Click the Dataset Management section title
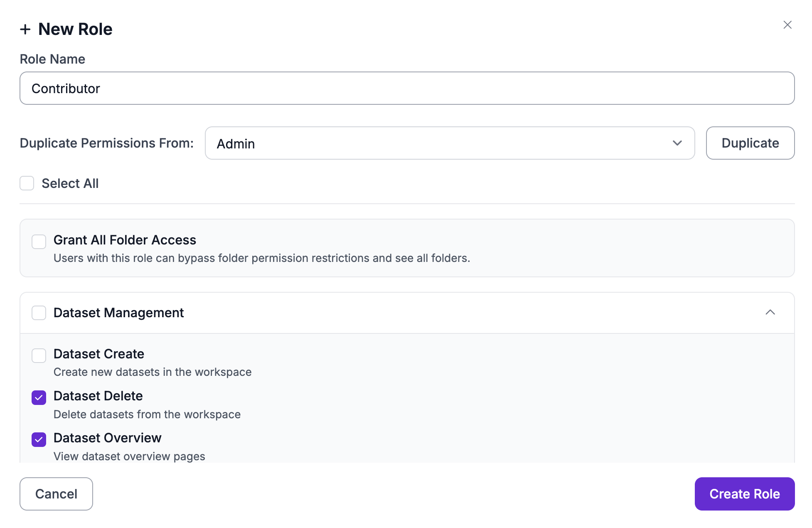This screenshot has height=528, width=812. click(x=118, y=313)
